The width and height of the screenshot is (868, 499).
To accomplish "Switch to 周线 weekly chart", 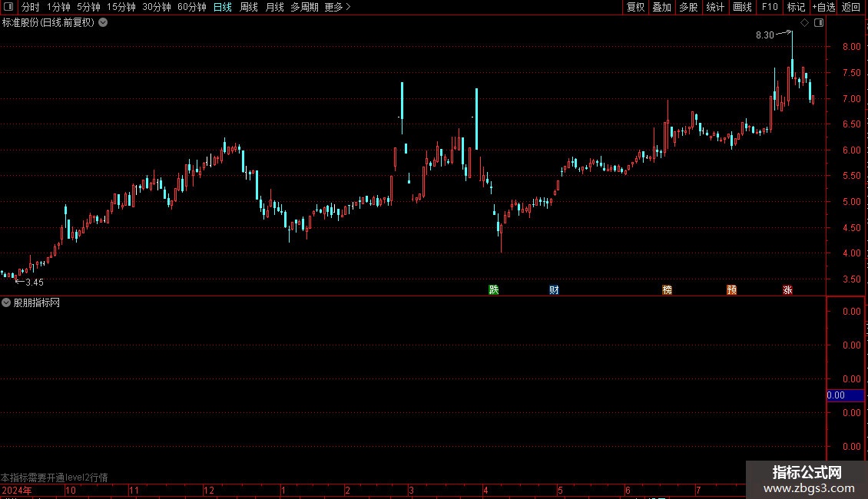I will [x=249, y=7].
